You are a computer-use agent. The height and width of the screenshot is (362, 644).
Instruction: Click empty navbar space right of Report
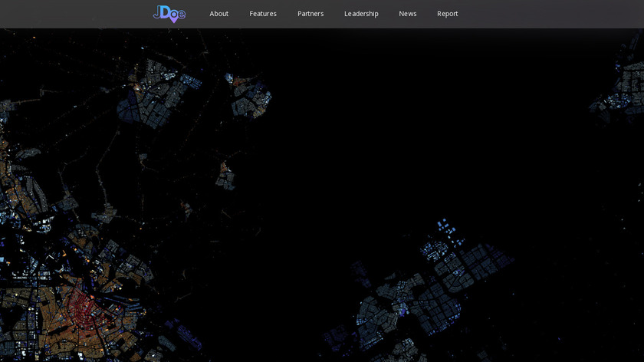(x=552, y=14)
